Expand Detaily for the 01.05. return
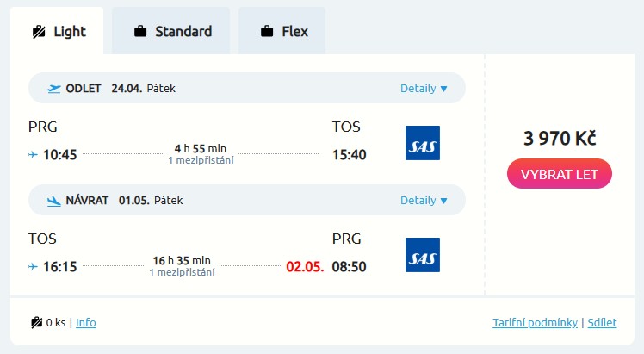Screen dimensions: 644x354 (x=424, y=200)
